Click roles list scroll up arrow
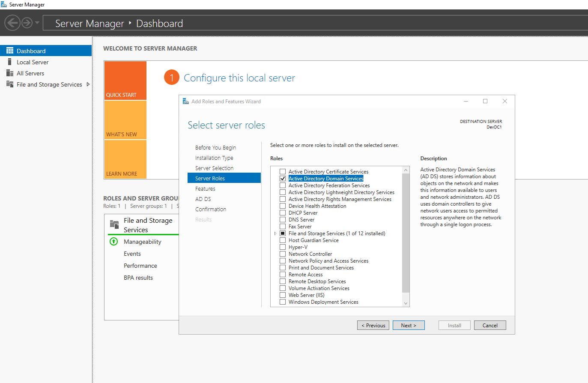588x383 pixels. pyautogui.click(x=406, y=170)
